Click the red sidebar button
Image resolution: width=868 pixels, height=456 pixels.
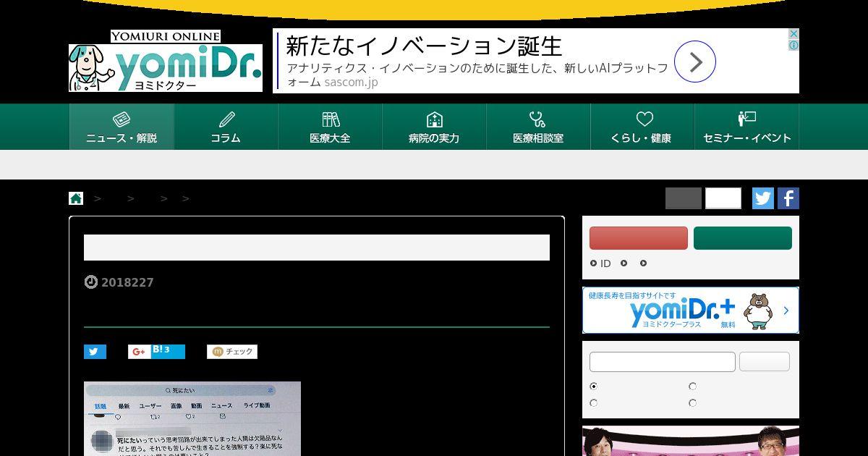click(639, 238)
